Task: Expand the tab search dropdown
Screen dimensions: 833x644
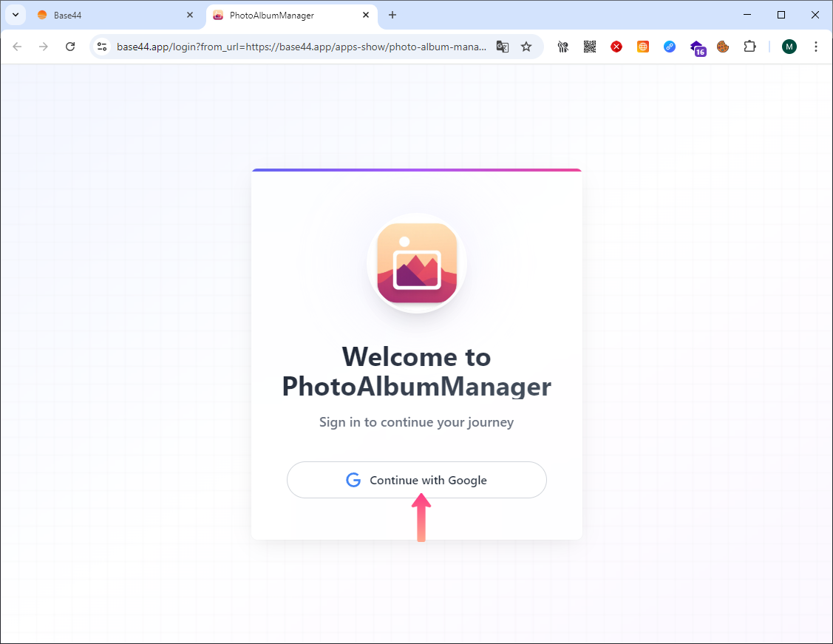Action: [16, 15]
